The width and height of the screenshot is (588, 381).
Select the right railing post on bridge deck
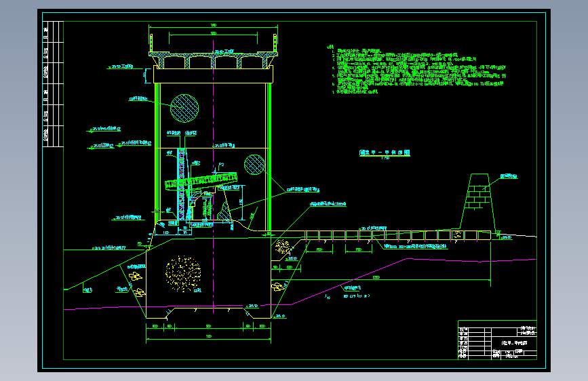(x=275, y=43)
